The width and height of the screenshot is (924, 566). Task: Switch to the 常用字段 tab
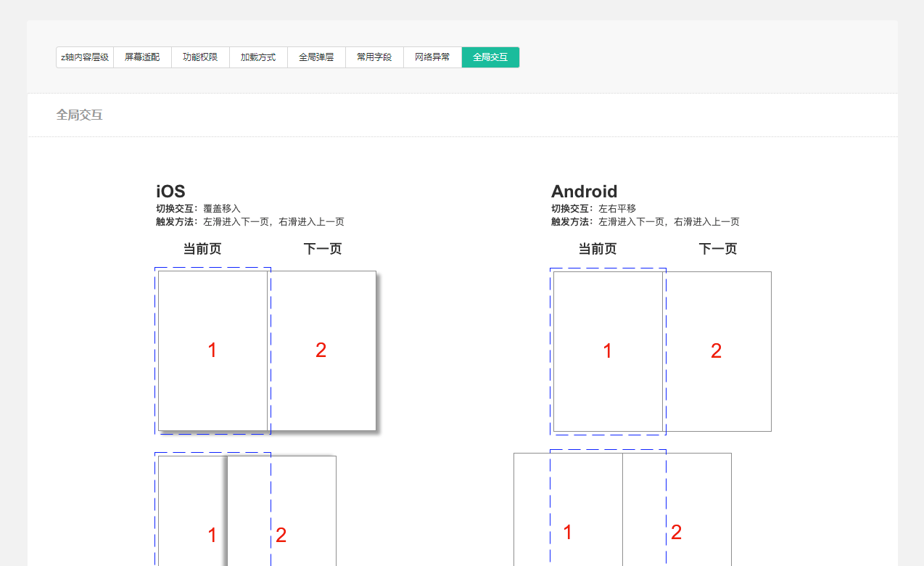click(x=374, y=57)
